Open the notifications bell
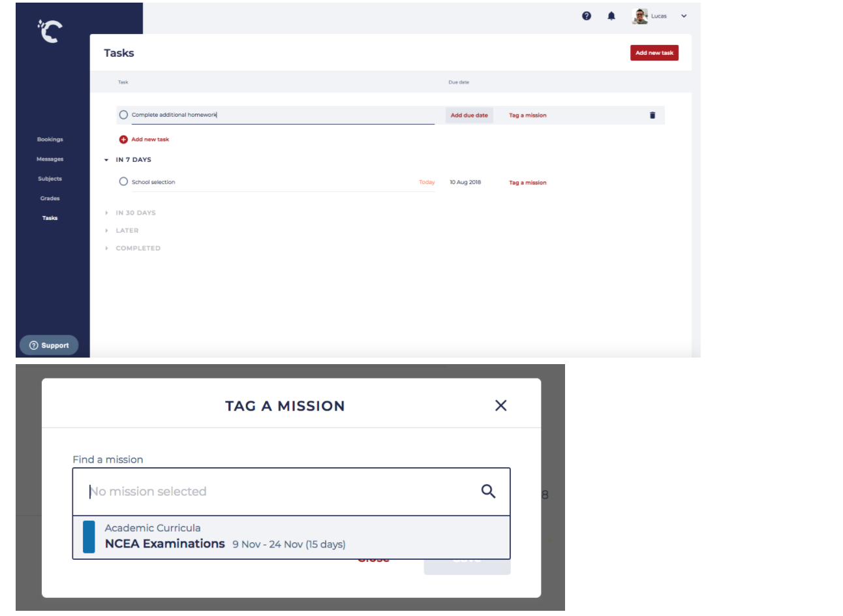The width and height of the screenshot is (843, 616). 611,16
